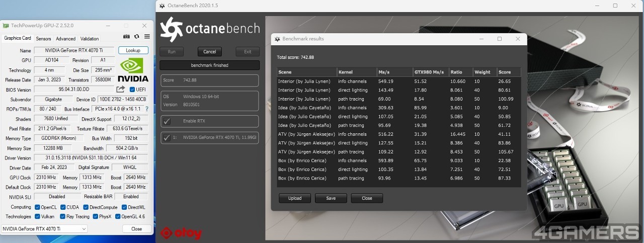
Task: Click the Scene column header
Action: coord(307,72)
